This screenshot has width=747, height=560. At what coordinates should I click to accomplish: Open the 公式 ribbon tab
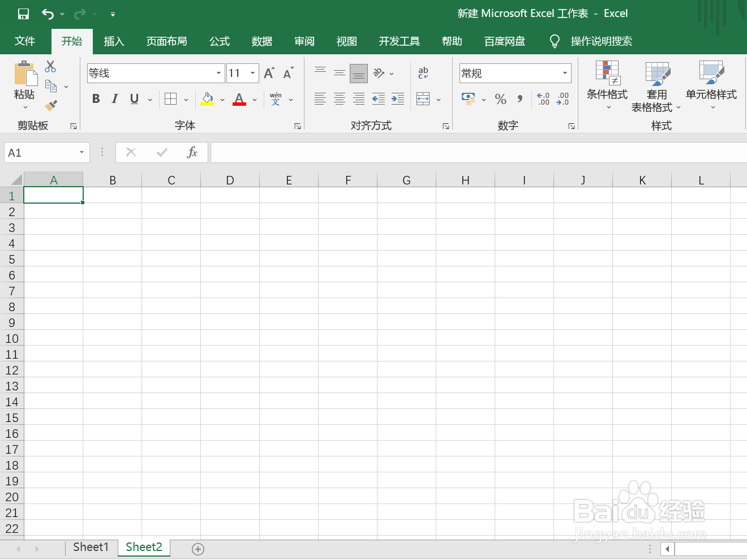(220, 41)
